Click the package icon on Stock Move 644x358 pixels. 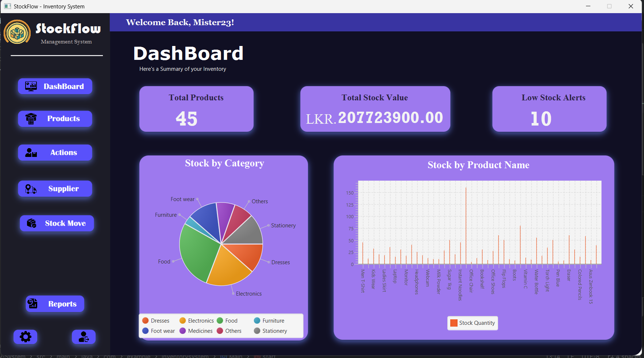coord(32,223)
